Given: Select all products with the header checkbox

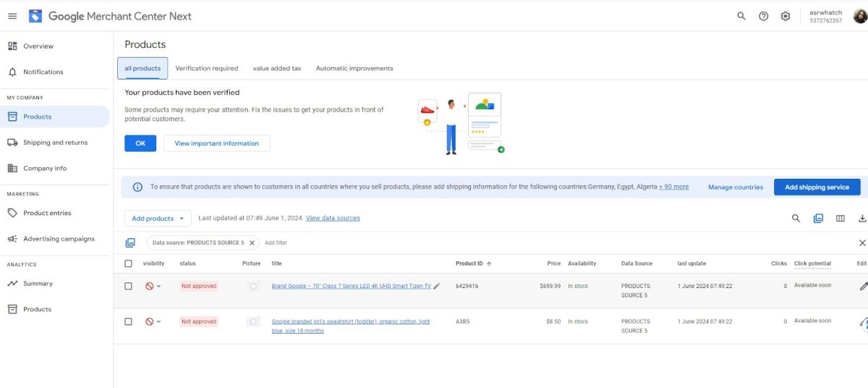Looking at the screenshot, I should coord(128,263).
